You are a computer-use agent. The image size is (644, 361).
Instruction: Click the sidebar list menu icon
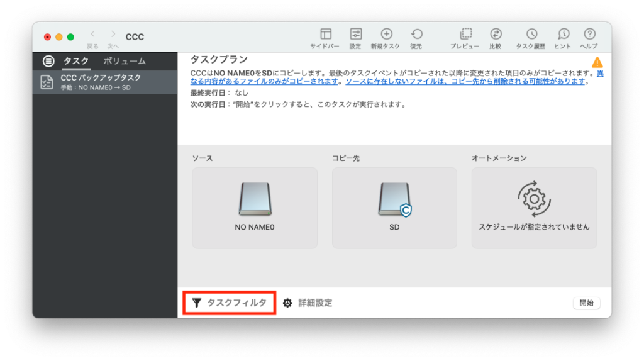click(48, 61)
